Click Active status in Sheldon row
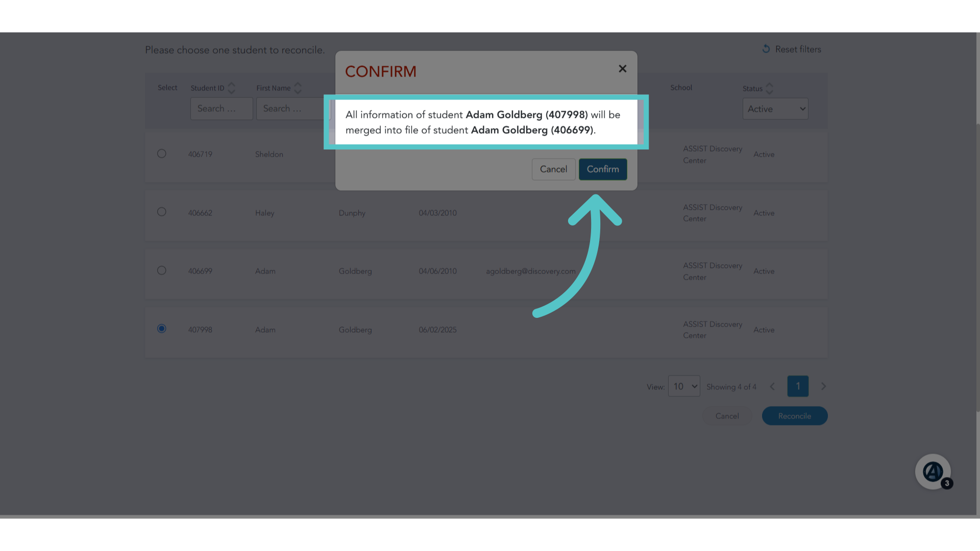Viewport: 980px width, 551px height. tap(764, 155)
